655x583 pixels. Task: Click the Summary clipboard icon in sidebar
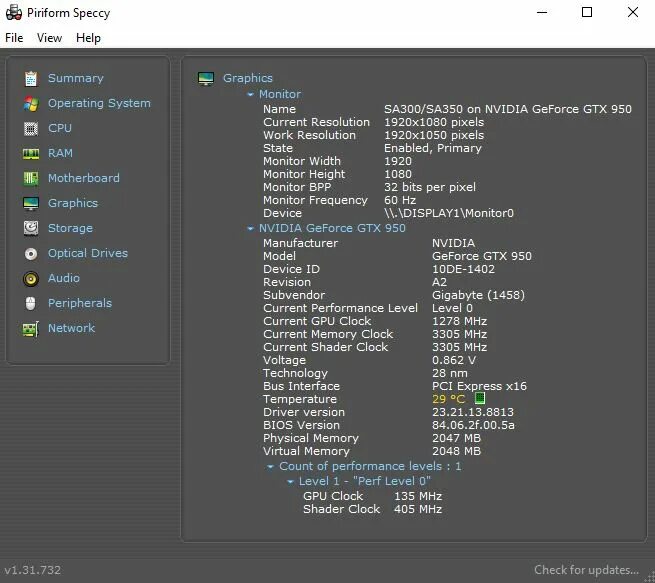[x=31, y=79]
